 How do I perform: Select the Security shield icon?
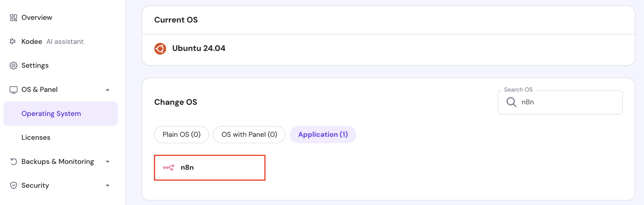click(x=13, y=185)
